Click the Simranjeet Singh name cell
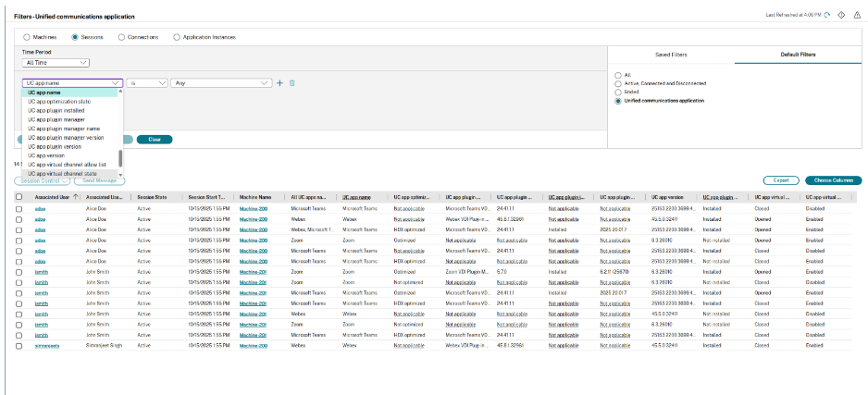This screenshot has height=395, width=868. (x=104, y=346)
